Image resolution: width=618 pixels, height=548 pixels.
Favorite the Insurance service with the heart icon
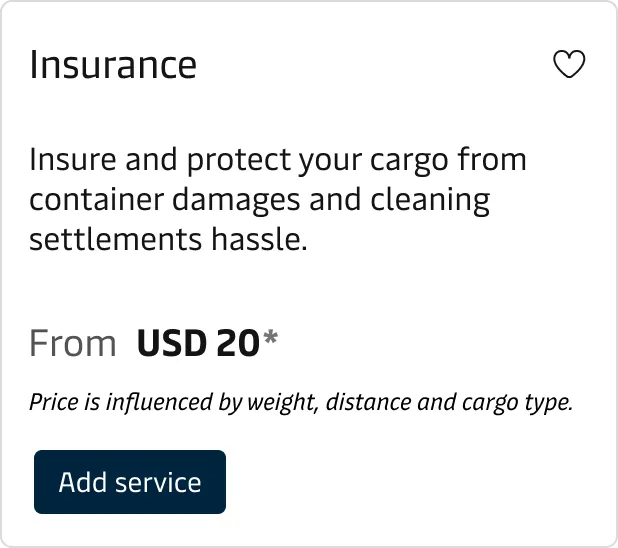pyautogui.click(x=569, y=66)
